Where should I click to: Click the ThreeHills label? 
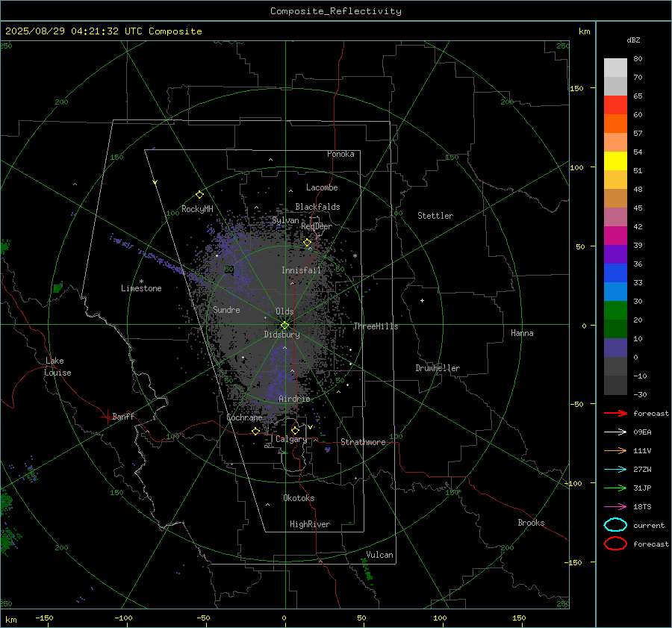376,326
